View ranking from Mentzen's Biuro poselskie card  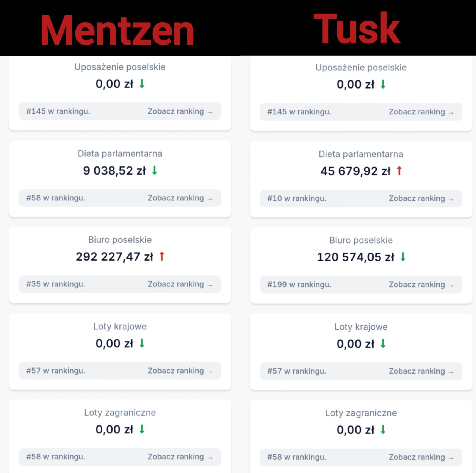tap(180, 284)
